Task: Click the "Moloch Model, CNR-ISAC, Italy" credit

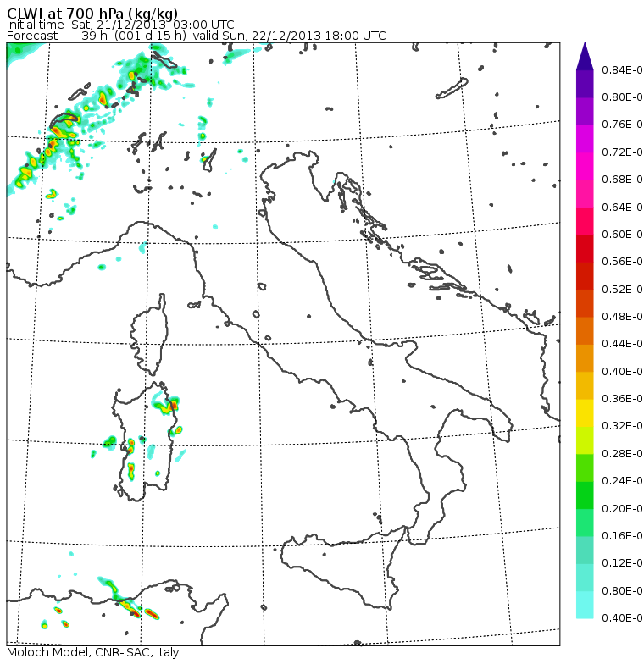Action: click(93, 652)
